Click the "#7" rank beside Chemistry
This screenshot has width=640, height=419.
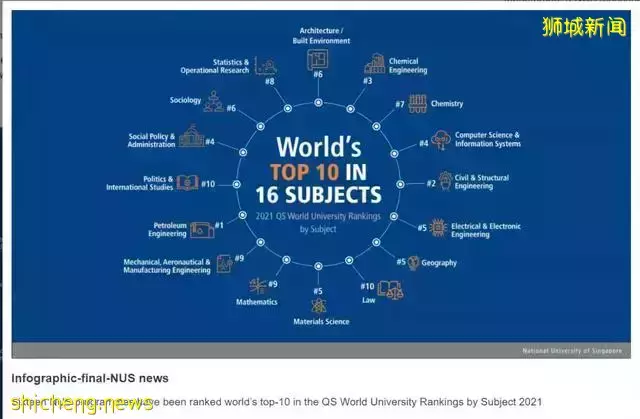click(400, 104)
